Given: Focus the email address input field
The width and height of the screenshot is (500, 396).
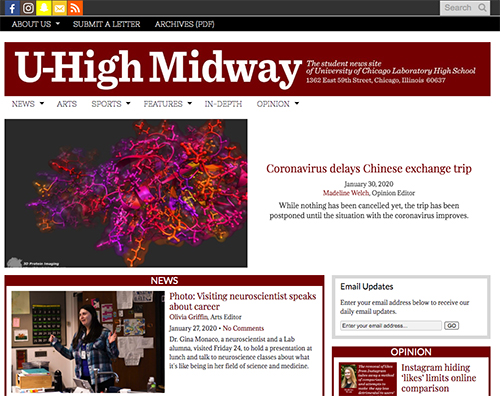Looking at the screenshot, I should 391,325.
